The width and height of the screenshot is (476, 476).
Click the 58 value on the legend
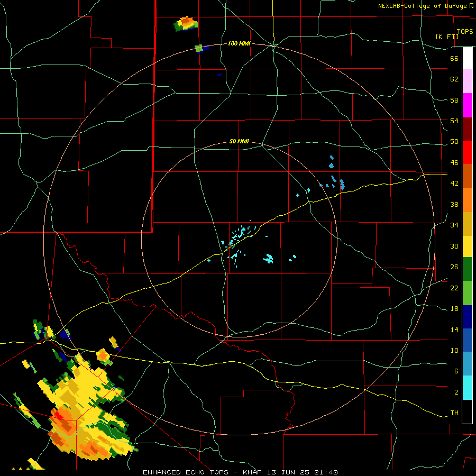point(454,100)
